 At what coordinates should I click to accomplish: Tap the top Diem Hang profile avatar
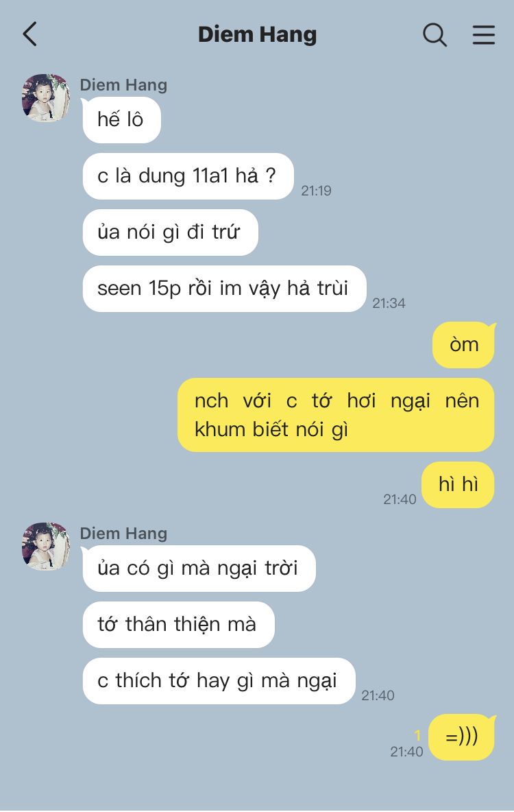point(45,98)
